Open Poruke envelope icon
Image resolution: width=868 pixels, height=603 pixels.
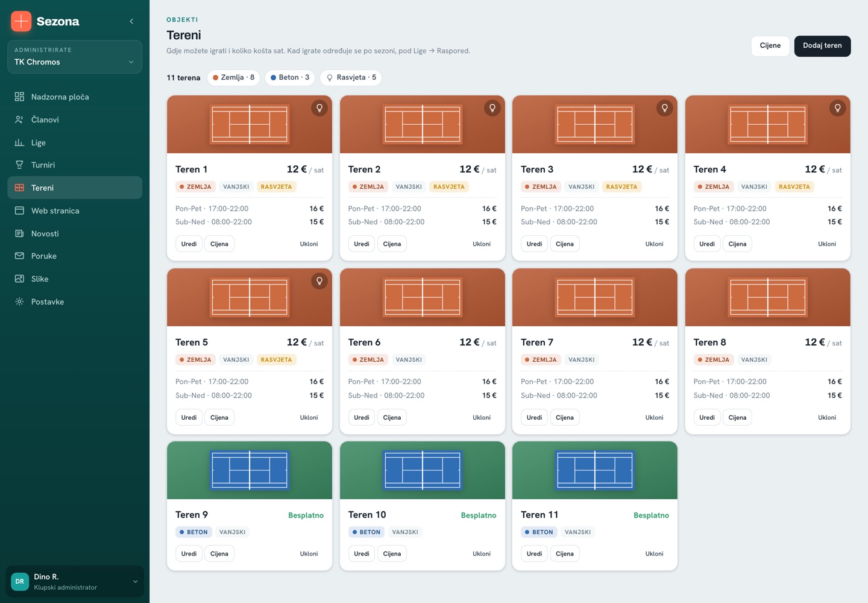[19, 256]
